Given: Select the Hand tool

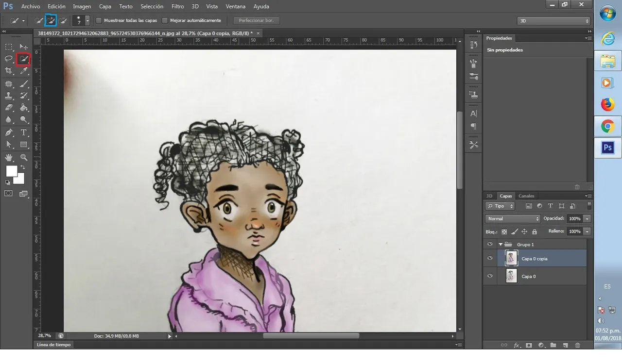Looking at the screenshot, I should [9, 157].
